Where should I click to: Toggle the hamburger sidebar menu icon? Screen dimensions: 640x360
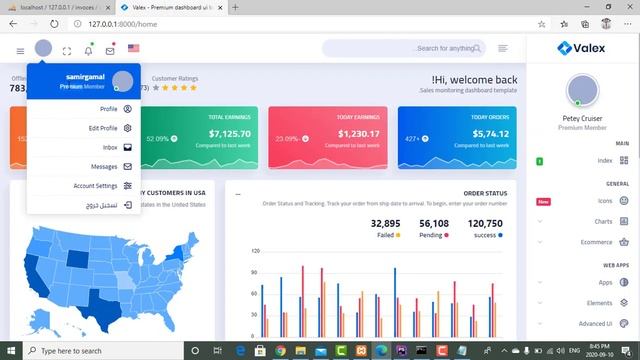[x=20, y=51]
